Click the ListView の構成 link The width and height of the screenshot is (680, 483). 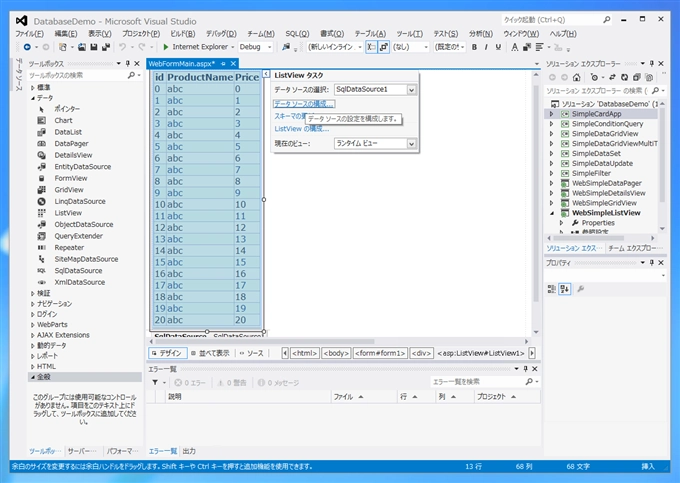coord(301,129)
